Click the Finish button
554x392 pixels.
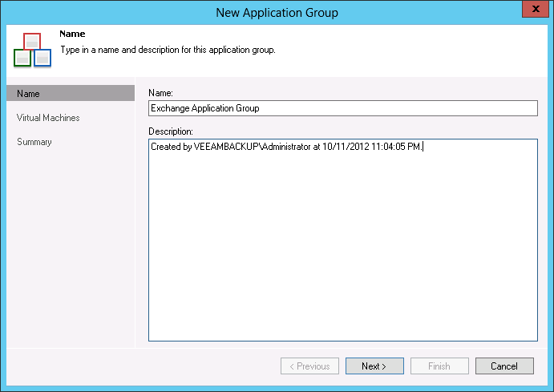[x=439, y=366]
